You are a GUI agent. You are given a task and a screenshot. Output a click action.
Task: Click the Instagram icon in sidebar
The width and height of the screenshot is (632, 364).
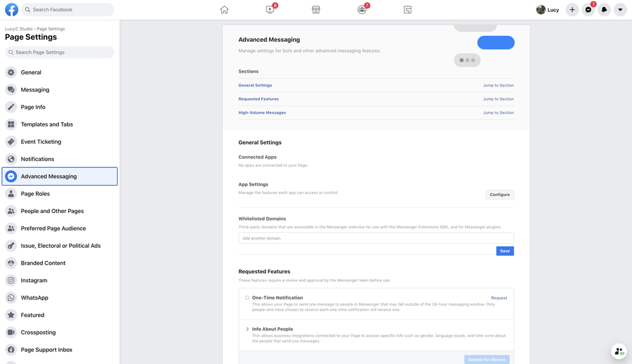click(11, 280)
